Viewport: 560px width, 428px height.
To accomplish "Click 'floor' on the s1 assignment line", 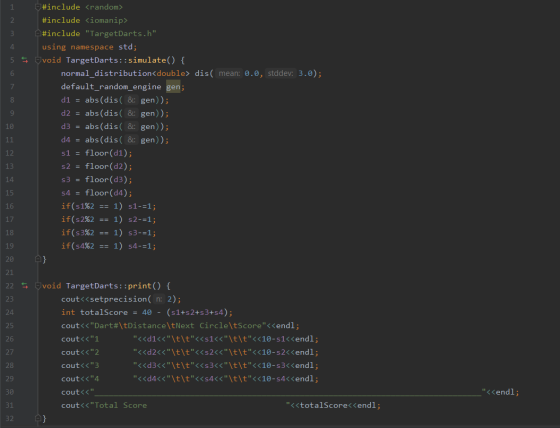I will (97, 153).
